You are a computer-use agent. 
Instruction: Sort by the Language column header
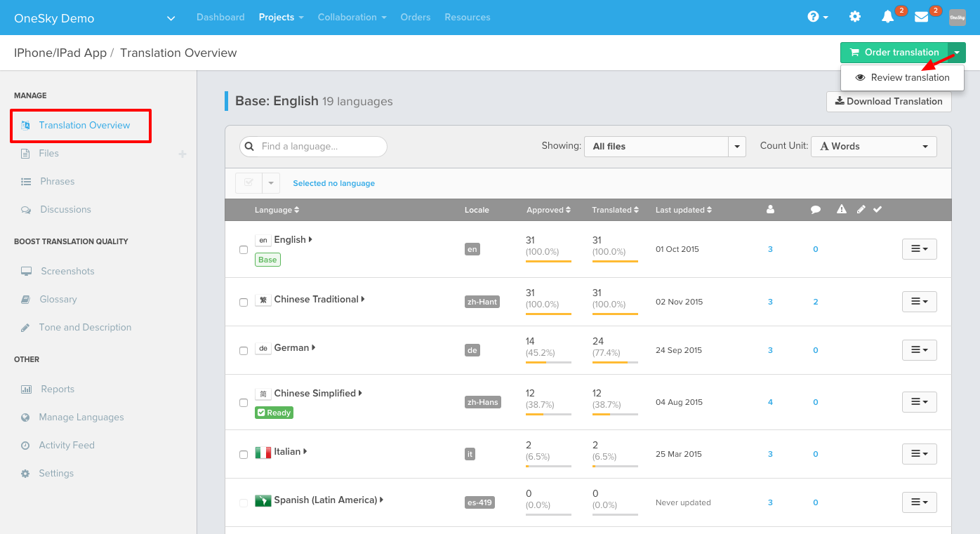coord(277,210)
